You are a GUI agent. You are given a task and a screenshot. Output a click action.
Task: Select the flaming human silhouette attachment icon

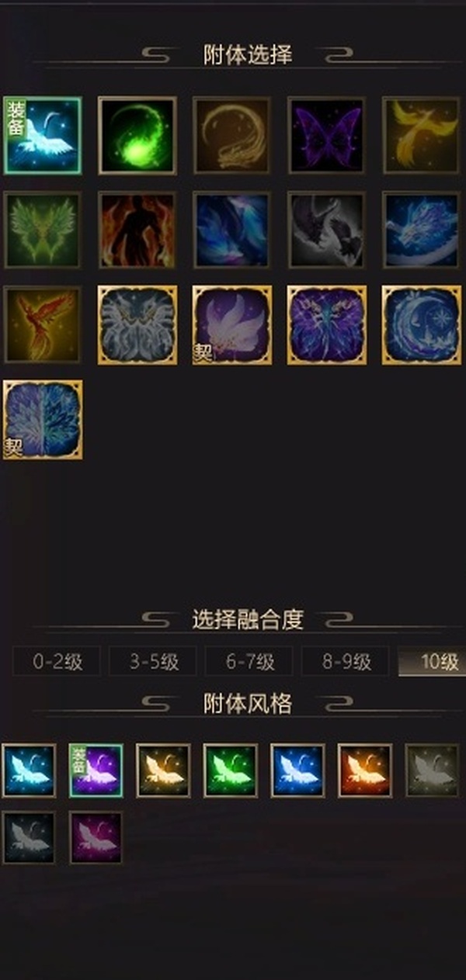(x=137, y=230)
